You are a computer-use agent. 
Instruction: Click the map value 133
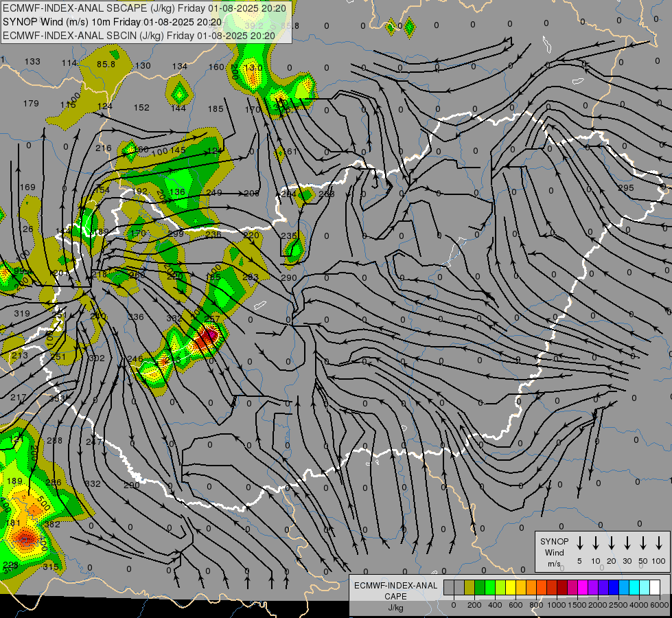(x=32, y=61)
